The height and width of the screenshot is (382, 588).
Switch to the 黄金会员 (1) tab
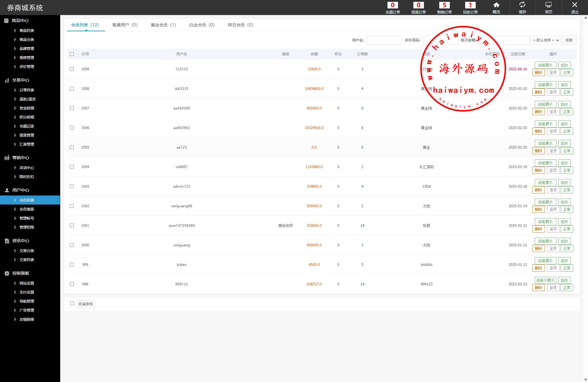tap(163, 25)
